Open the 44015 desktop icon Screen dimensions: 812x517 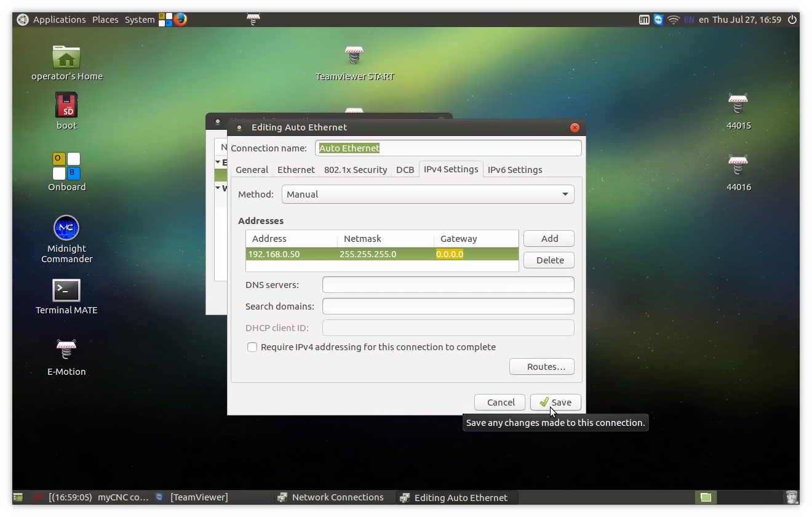(738, 105)
